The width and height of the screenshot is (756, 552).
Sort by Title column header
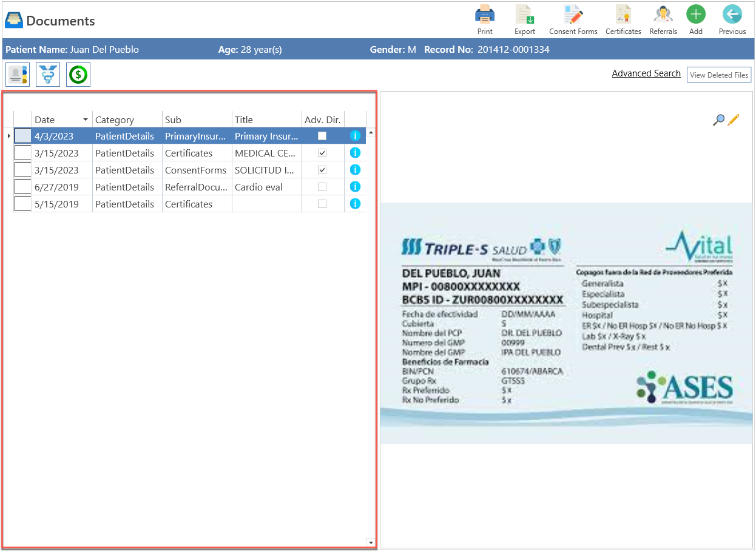267,119
